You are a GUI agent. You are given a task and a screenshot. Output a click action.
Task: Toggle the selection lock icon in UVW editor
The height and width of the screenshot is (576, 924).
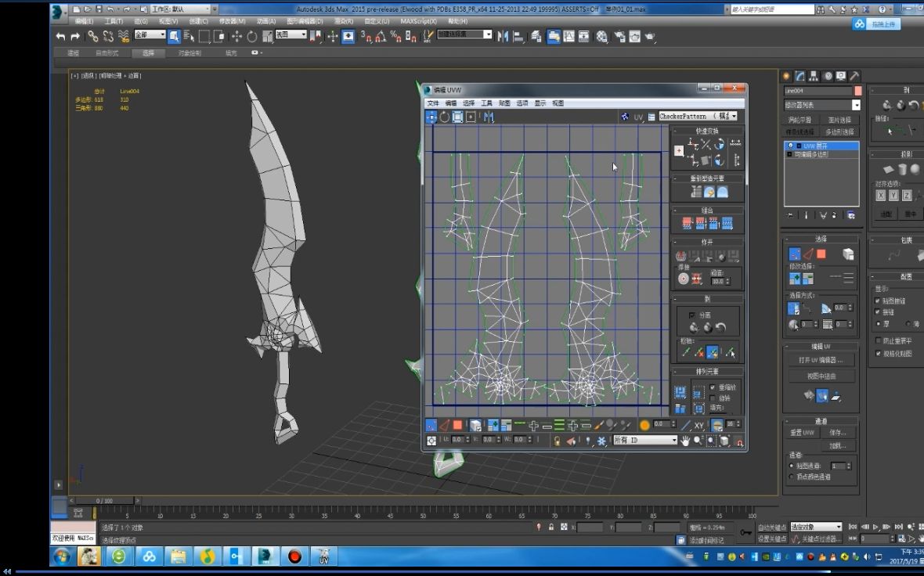tap(558, 441)
